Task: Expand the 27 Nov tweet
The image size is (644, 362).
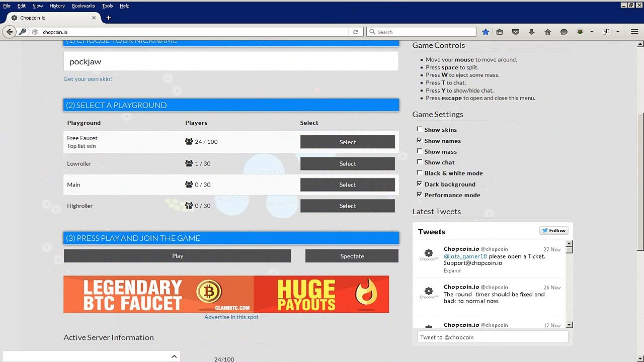Action: tap(452, 270)
